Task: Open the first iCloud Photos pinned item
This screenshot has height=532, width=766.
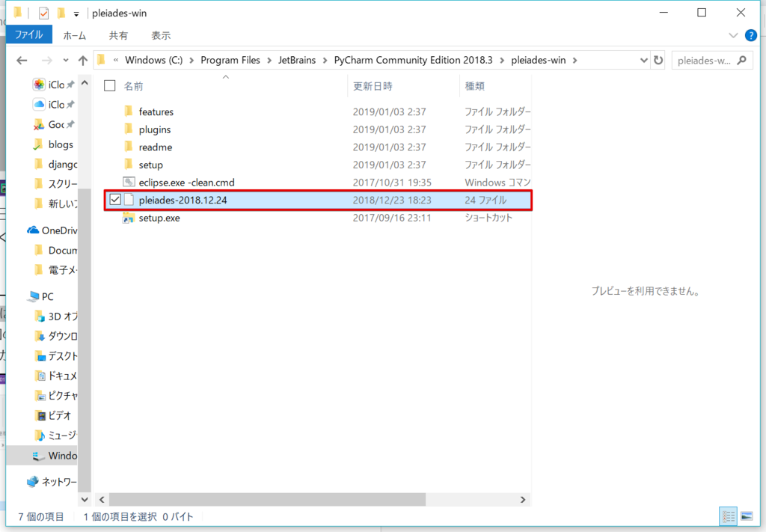Action: coord(54,85)
